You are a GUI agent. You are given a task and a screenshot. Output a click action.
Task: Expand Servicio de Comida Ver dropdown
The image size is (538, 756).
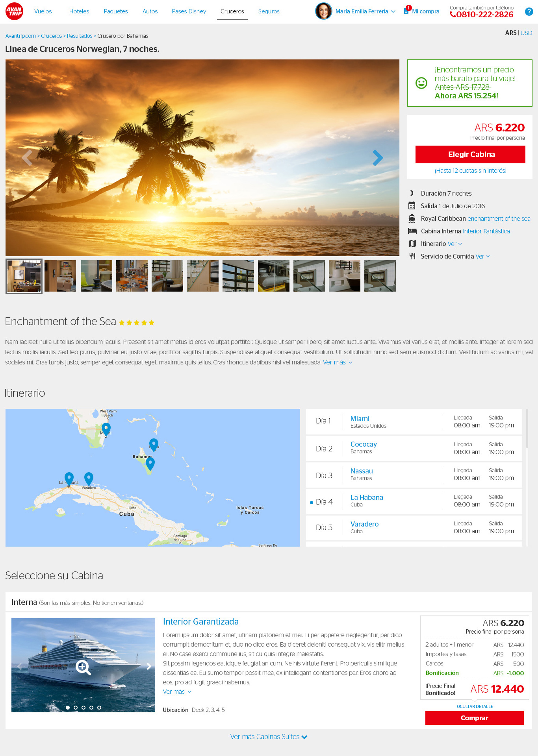(483, 257)
